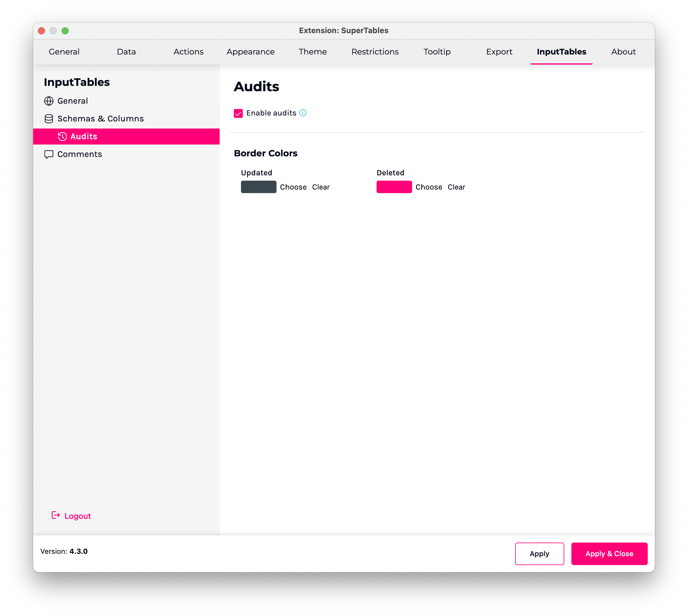Click the Logout link
Image resolution: width=688 pixels, height=616 pixels.
(78, 516)
